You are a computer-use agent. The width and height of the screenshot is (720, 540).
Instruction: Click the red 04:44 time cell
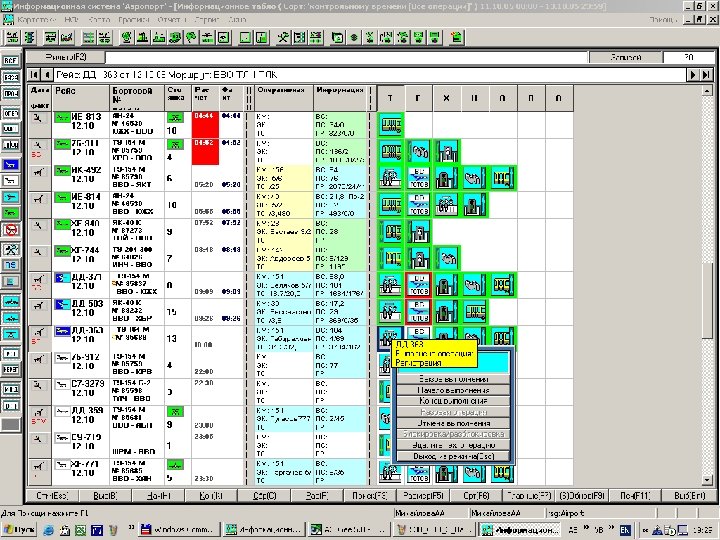pos(202,117)
